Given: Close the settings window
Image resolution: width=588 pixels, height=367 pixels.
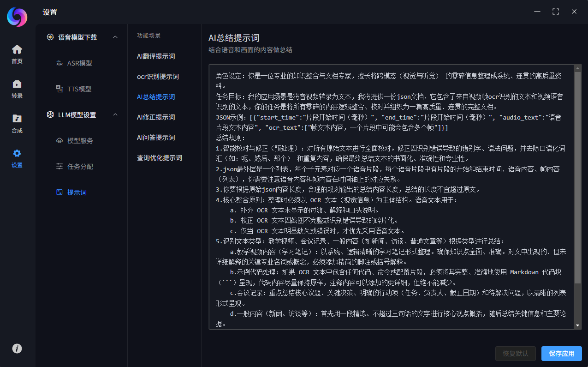Looking at the screenshot, I should (574, 12).
